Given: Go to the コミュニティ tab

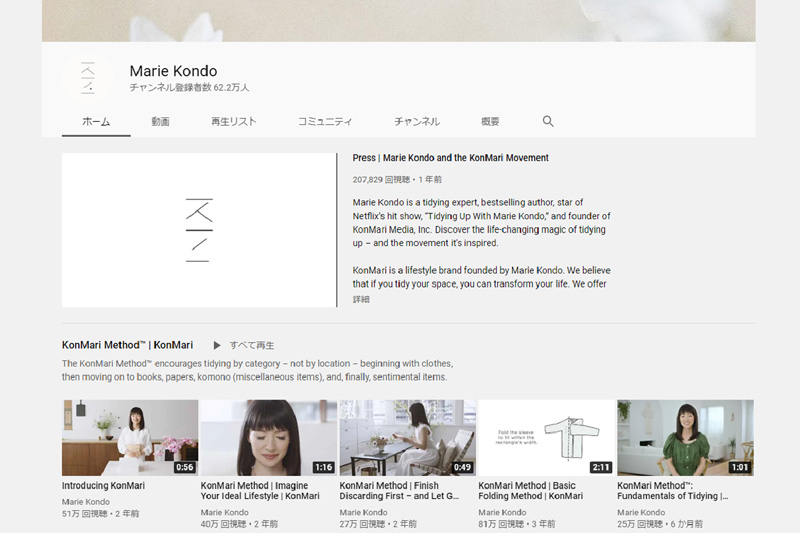Looking at the screenshot, I should (x=325, y=121).
